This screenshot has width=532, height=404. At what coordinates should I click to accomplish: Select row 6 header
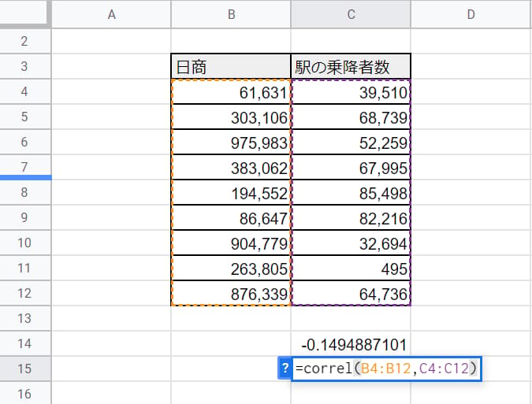(x=25, y=142)
